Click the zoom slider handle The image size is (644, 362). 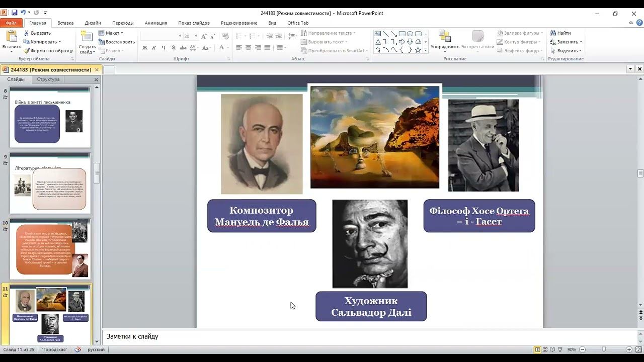[x=604, y=349]
